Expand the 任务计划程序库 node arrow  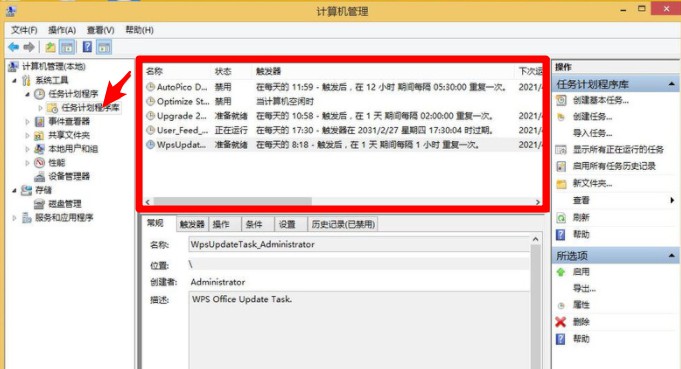[x=40, y=108]
